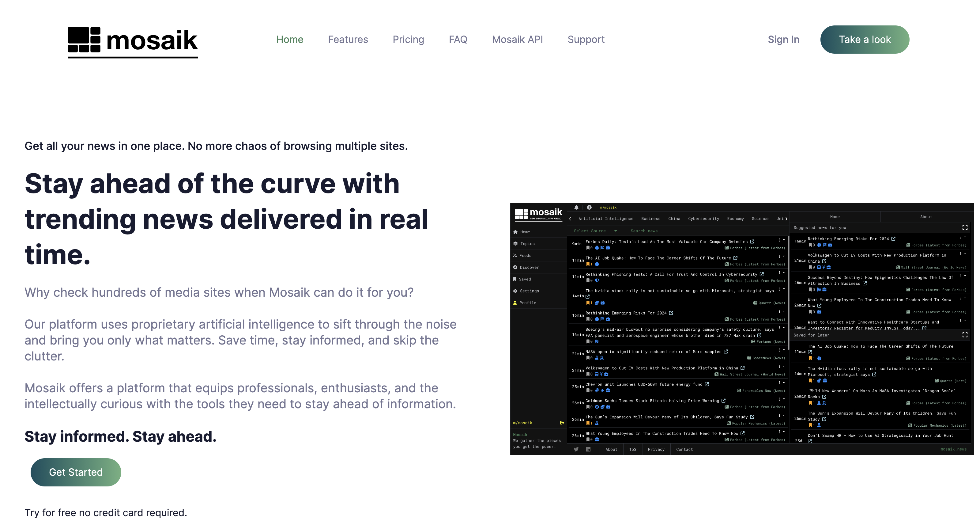Show more topics with the right chevron
The width and height of the screenshot is (980, 518).
pyautogui.click(x=786, y=219)
